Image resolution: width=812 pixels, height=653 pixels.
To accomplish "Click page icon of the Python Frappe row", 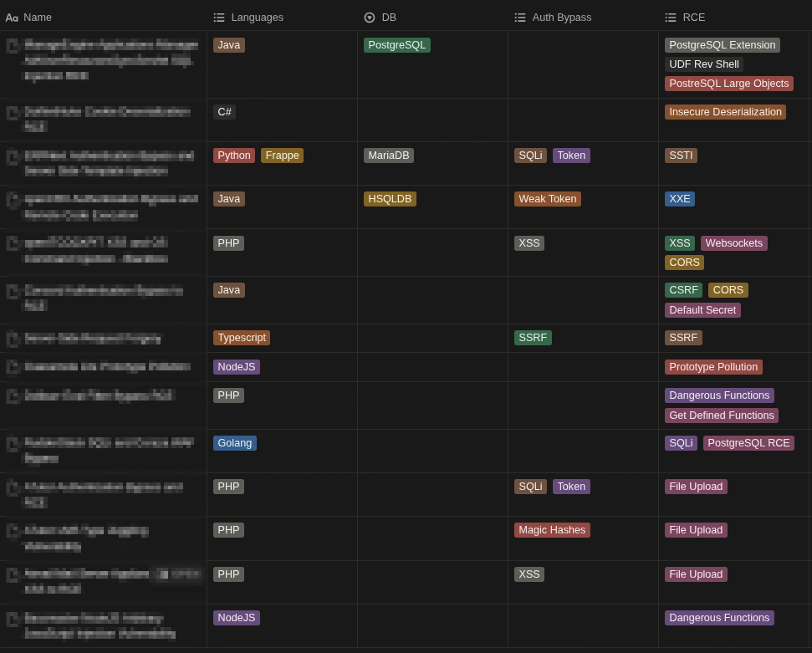I will (x=13, y=156).
